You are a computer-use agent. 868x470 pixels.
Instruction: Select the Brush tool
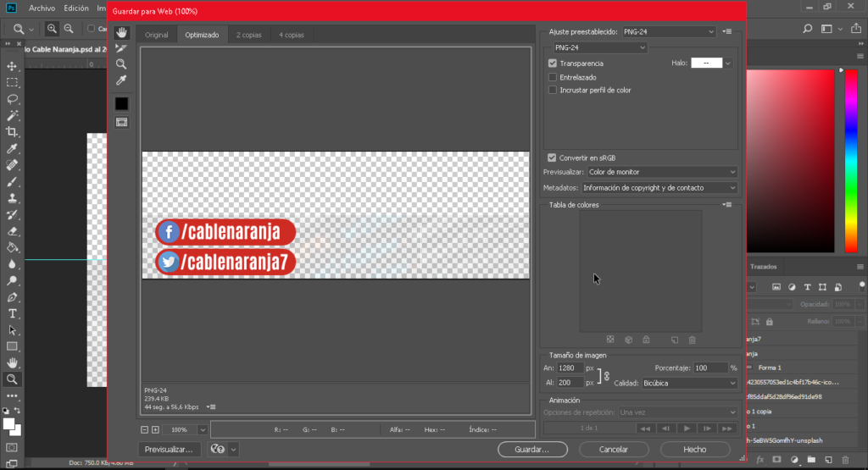point(12,182)
